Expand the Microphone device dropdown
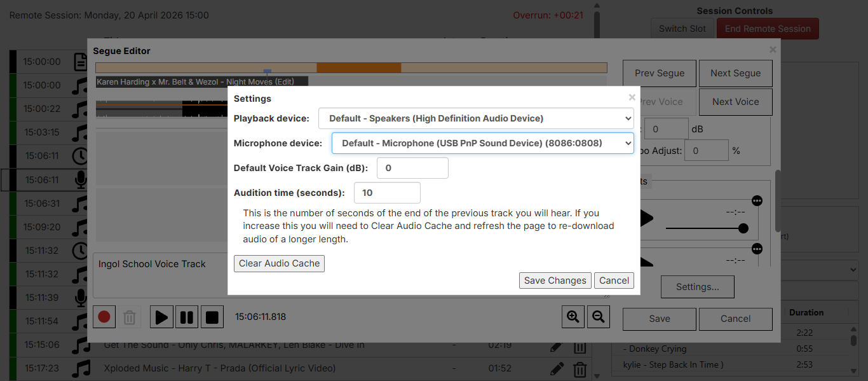This screenshot has height=381, width=868. click(x=482, y=143)
